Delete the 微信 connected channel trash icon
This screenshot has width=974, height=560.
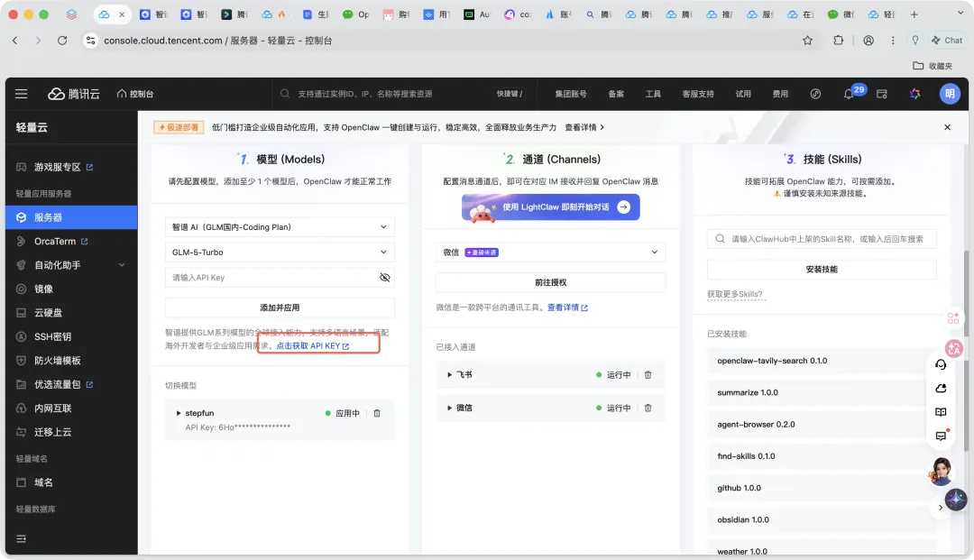click(648, 408)
